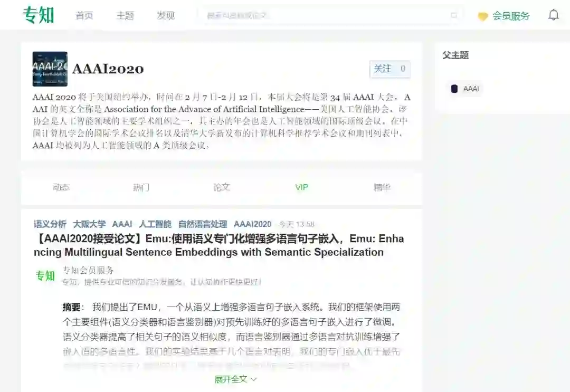Open the notification bell icon
This screenshot has width=570, height=392.
(553, 15)
